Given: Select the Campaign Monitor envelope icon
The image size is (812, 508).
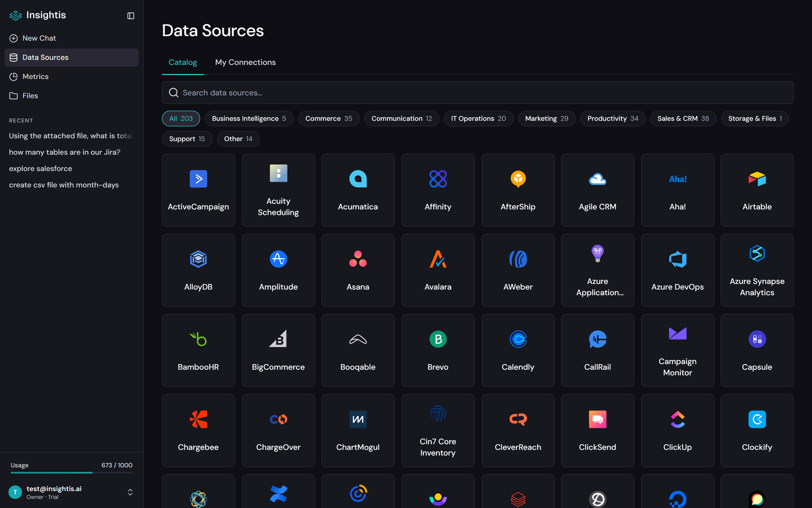Looking at the screenshot, I should tap(678, 334).
